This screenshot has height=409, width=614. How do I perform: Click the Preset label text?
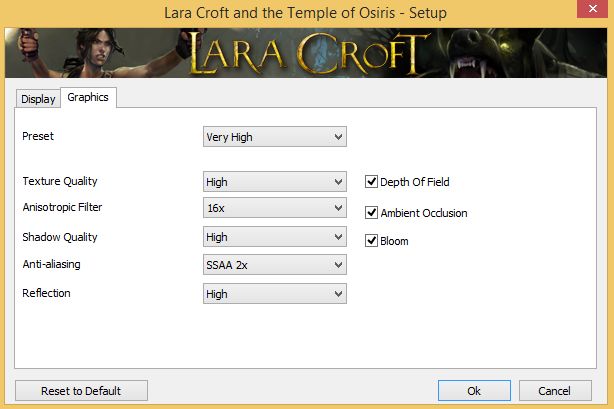(x=38, y=136)
